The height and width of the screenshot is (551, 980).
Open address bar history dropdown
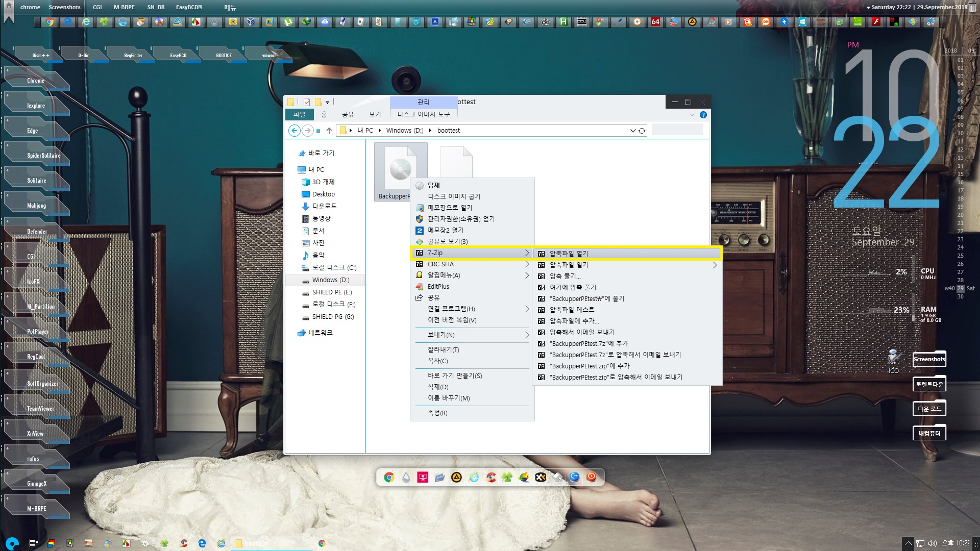(x=633, y=131)
